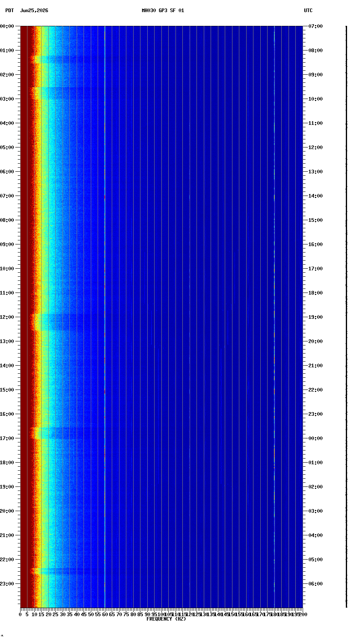
Task: Click 05:00 on the UTC axis
Action: coord(316,560)
